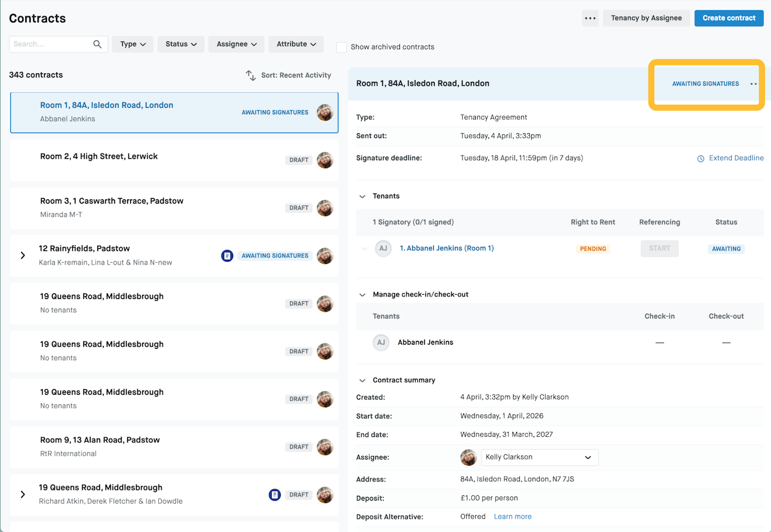The image size is (771, 532).
Task: Open the Type filter dropdown
Action: coord(133,44)
